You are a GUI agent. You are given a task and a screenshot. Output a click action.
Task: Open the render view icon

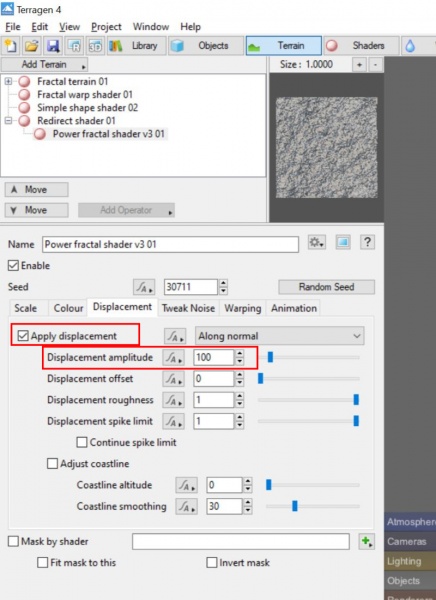(x=74, y=46)
